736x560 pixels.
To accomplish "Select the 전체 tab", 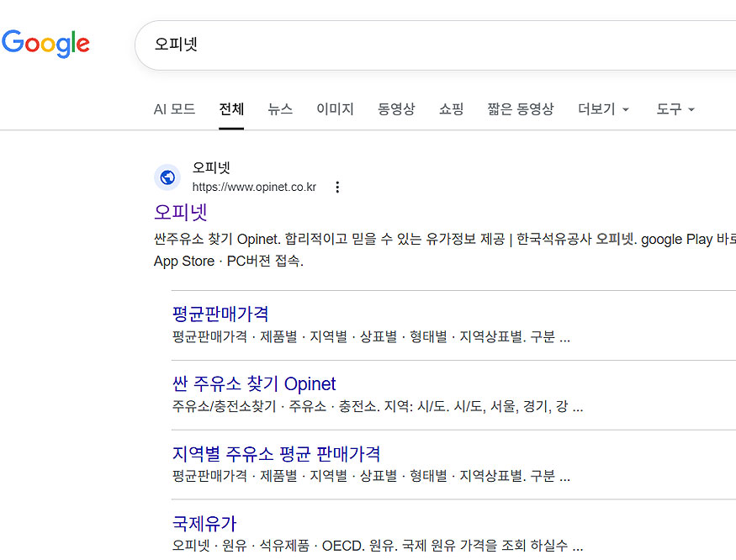I will (231, 109).
